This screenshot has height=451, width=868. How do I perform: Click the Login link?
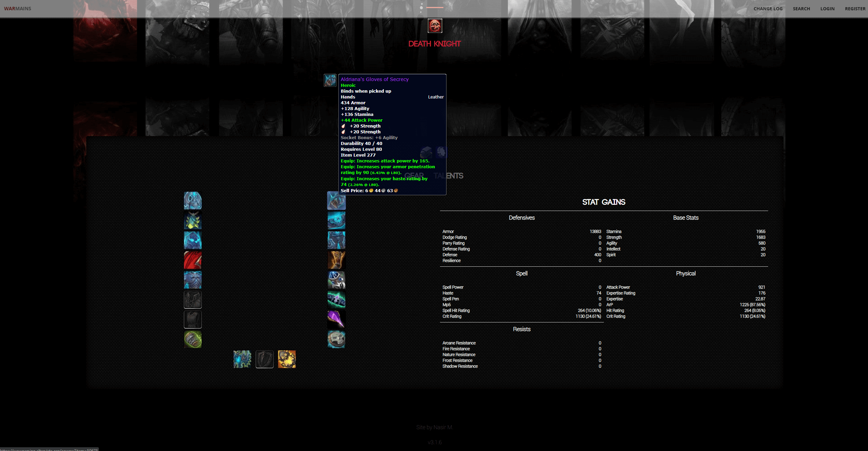click(x=827, y=9)
